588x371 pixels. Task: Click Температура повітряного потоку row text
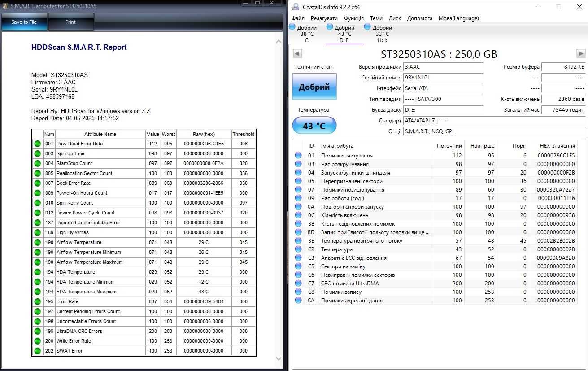click(362, 240)
